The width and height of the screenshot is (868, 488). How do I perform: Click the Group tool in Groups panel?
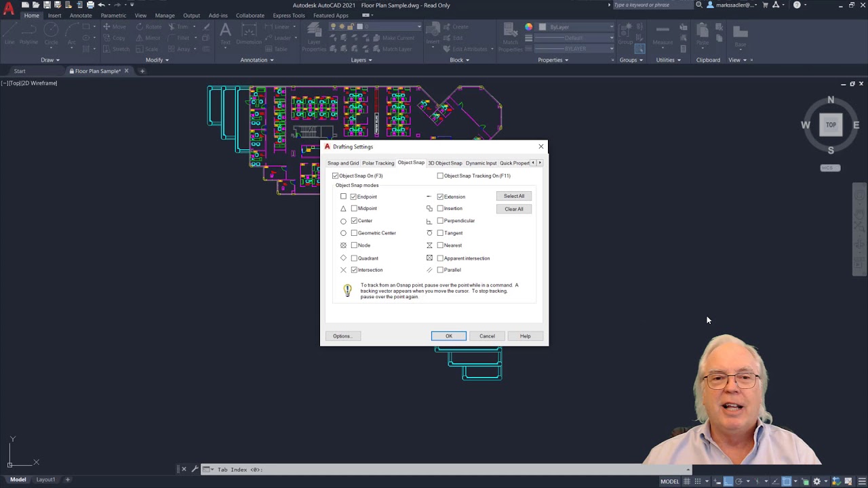coord(625,34)
